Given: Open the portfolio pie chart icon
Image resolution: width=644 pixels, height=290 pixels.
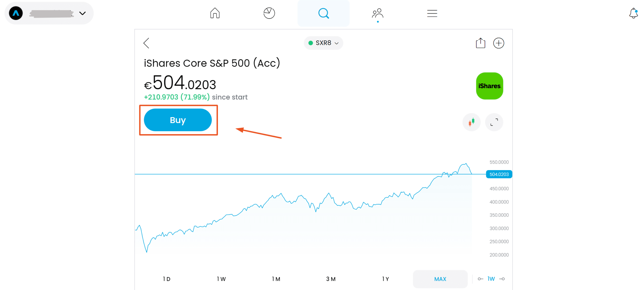Looking at the screenshot, I should click(x=269, y=13).
